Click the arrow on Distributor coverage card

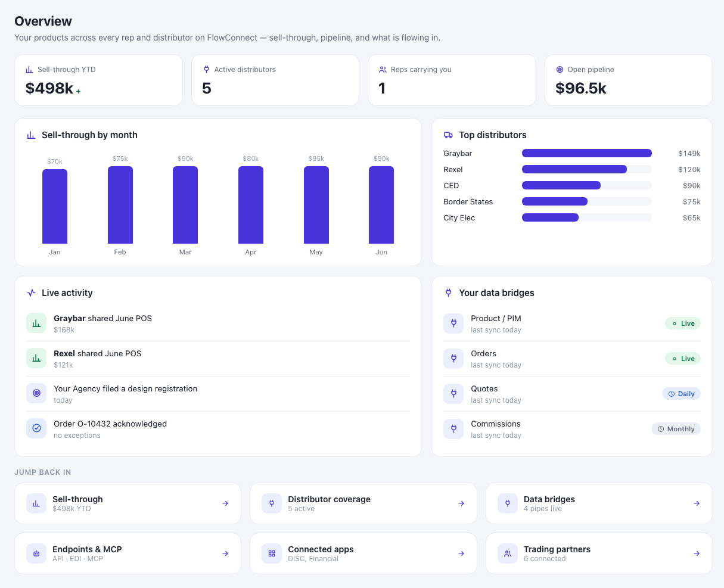[461, 503]
